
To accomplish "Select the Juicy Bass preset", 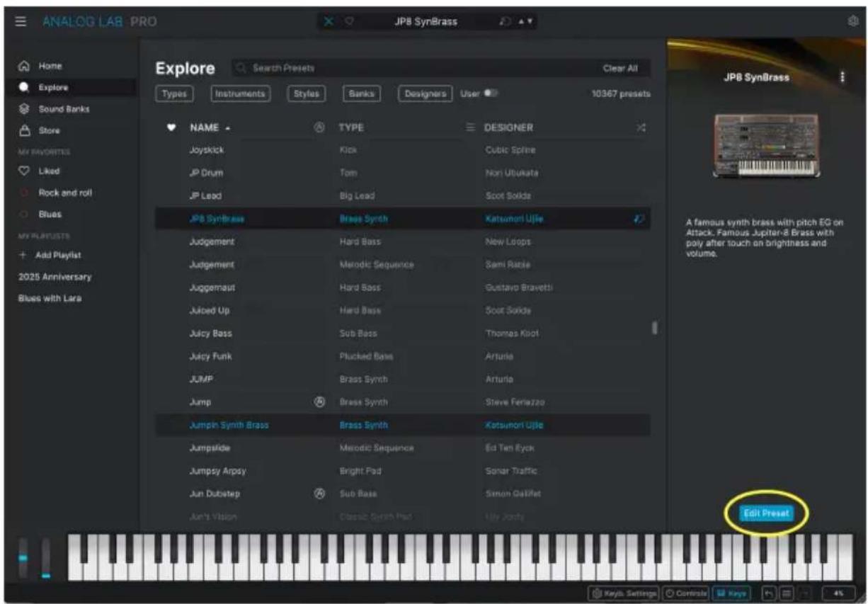I will [402, 333].
